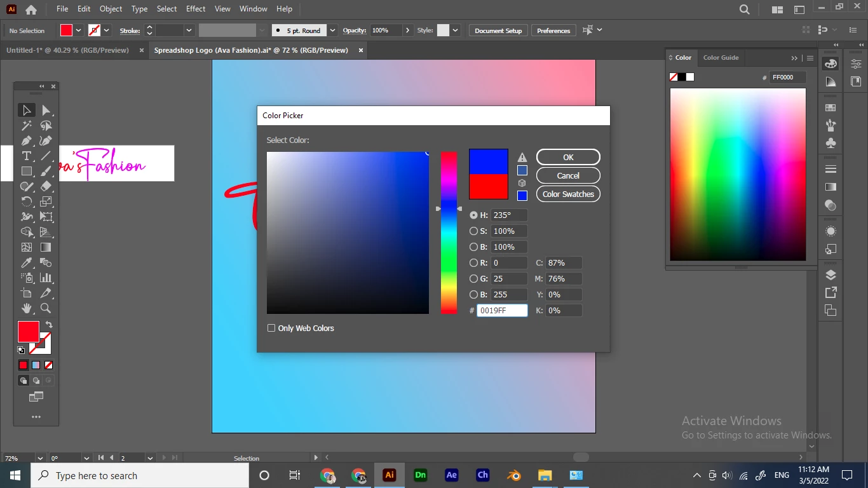
Task: Select the R red radio button
Action: point(473,263)
